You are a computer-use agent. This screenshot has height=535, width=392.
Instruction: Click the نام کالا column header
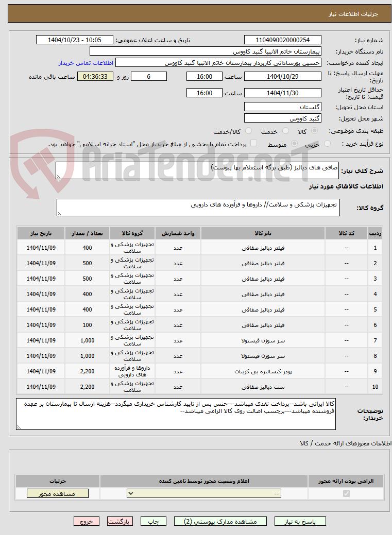tap(263, 233)
